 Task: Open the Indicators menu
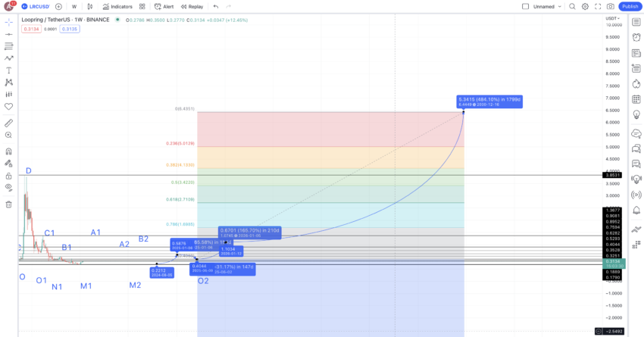click(117, 7)
